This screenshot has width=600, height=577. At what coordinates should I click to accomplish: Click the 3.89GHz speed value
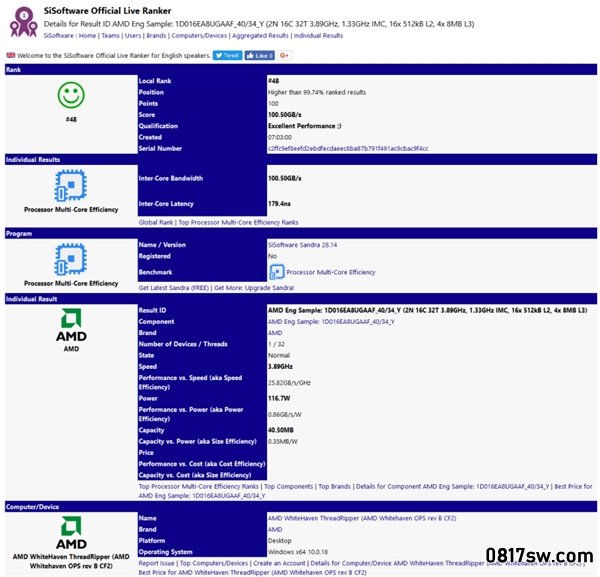click(x=280, y=367)
